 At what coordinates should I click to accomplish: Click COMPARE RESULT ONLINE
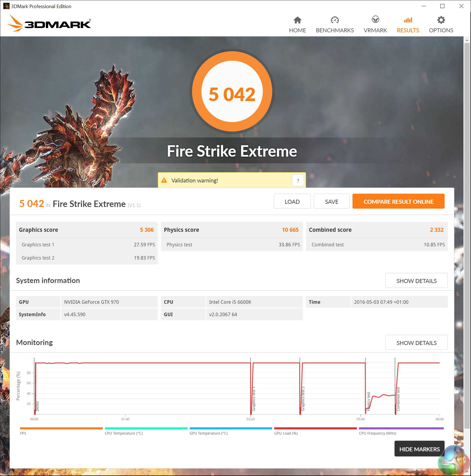click(x=398, y=201)
